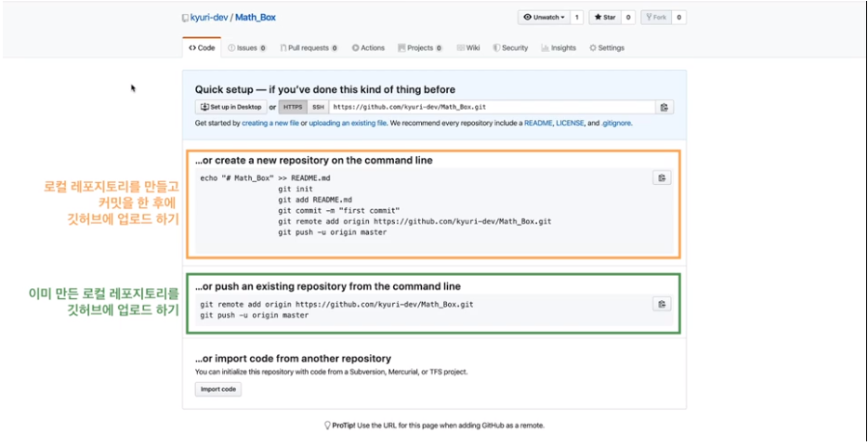868x446 pixels.
Task: Switch to the Issues tab
Action: pos(246,47)
